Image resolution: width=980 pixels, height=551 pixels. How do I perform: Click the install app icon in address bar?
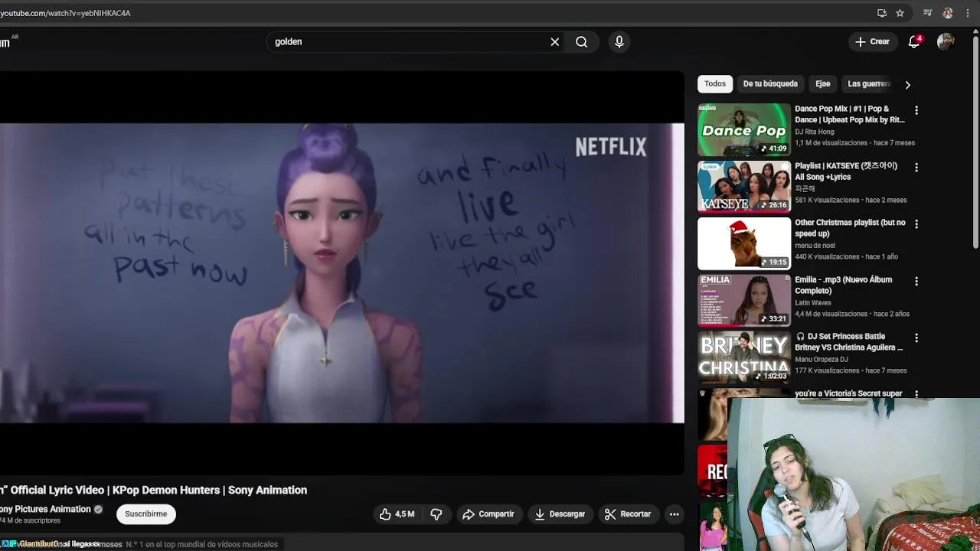(x=882, y=13)
